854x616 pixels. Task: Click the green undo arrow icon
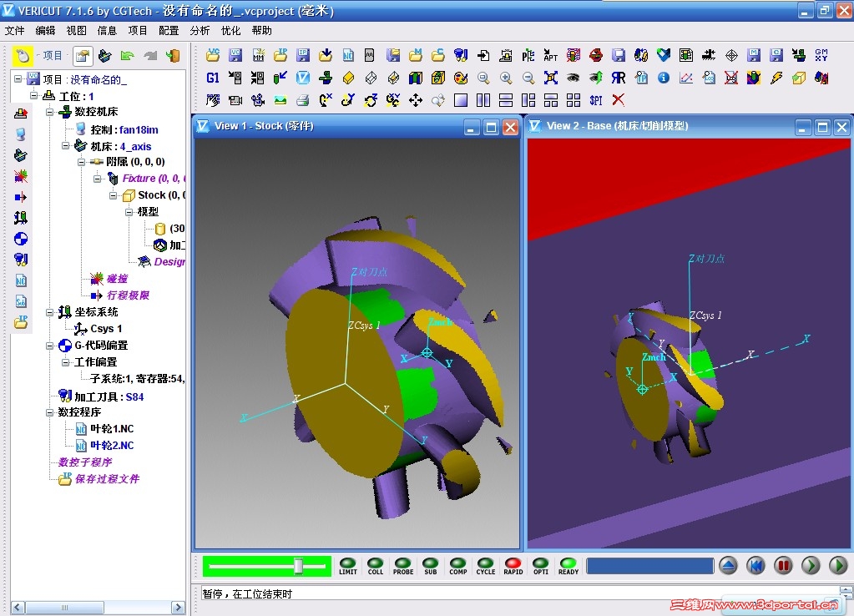click(128, 56)
